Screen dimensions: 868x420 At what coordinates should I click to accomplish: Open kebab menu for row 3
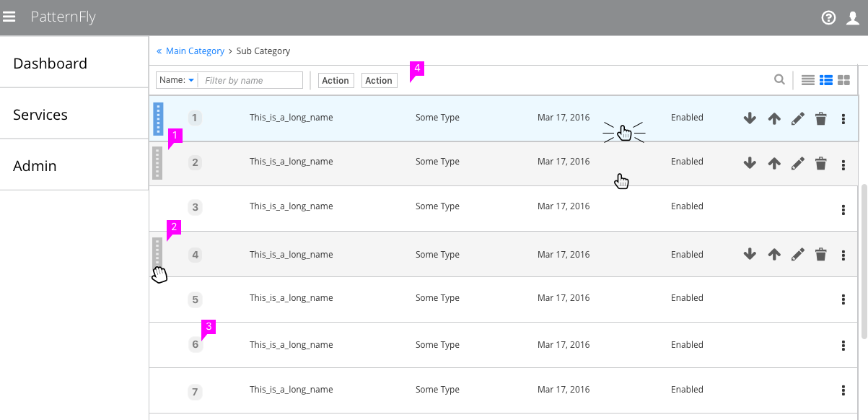(843, 210)
